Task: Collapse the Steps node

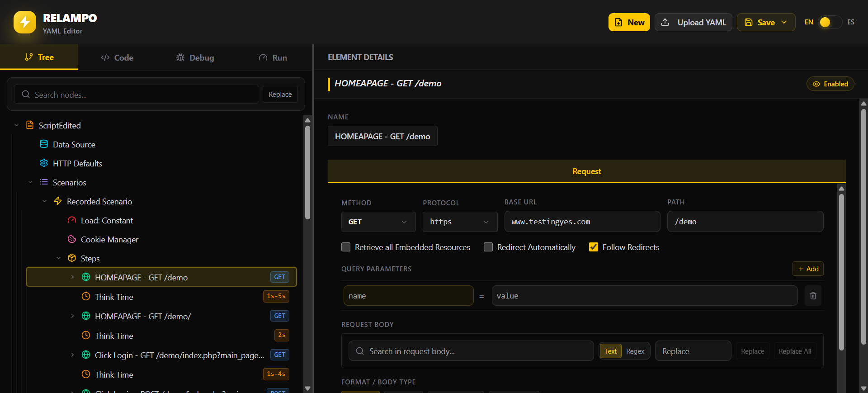Action: click(59, 258)
